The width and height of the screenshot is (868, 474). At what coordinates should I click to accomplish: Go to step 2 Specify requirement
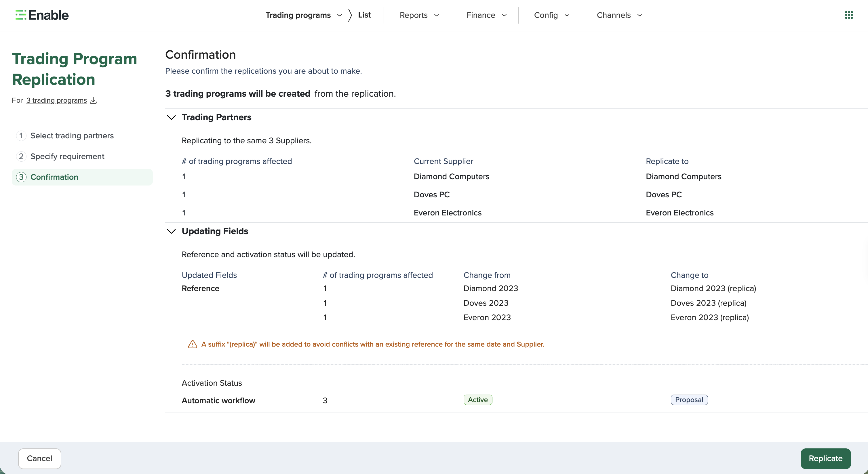pos(60,156)
